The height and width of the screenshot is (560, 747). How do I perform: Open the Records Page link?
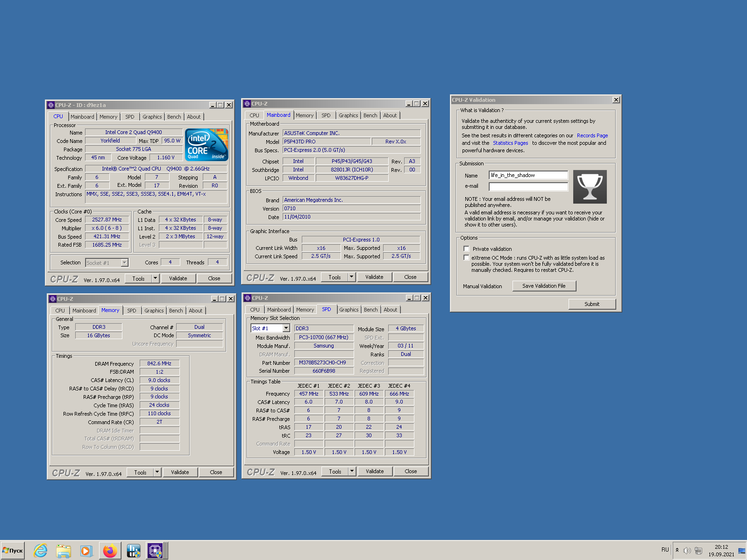pos(592,135)
